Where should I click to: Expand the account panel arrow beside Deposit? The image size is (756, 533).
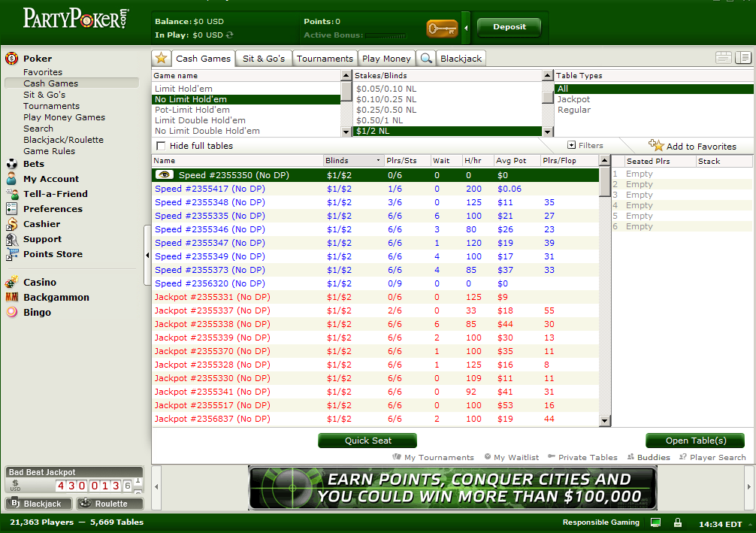pyautogui.click(x=466, y=28)
